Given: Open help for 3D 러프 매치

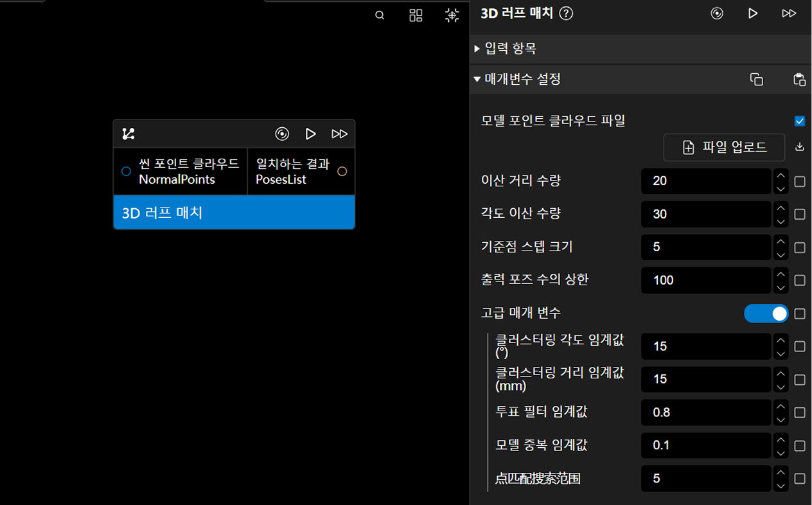Looking at the screenshot, I should (566, 13).
